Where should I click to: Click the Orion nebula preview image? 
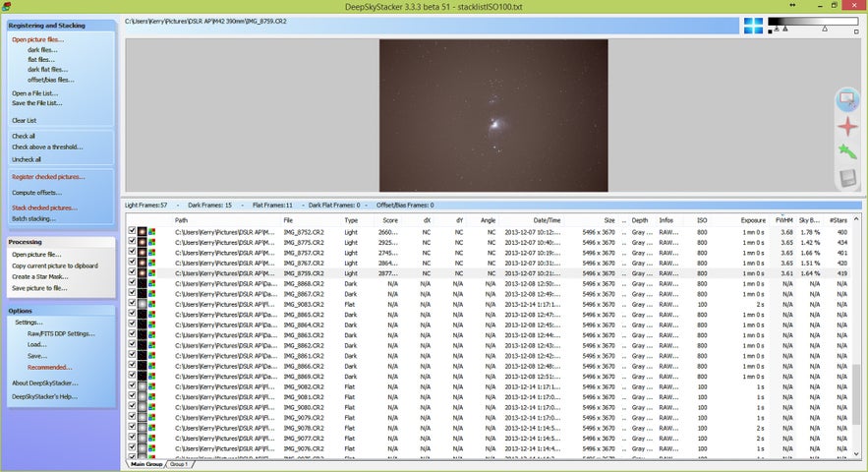[x=493, y=115]
